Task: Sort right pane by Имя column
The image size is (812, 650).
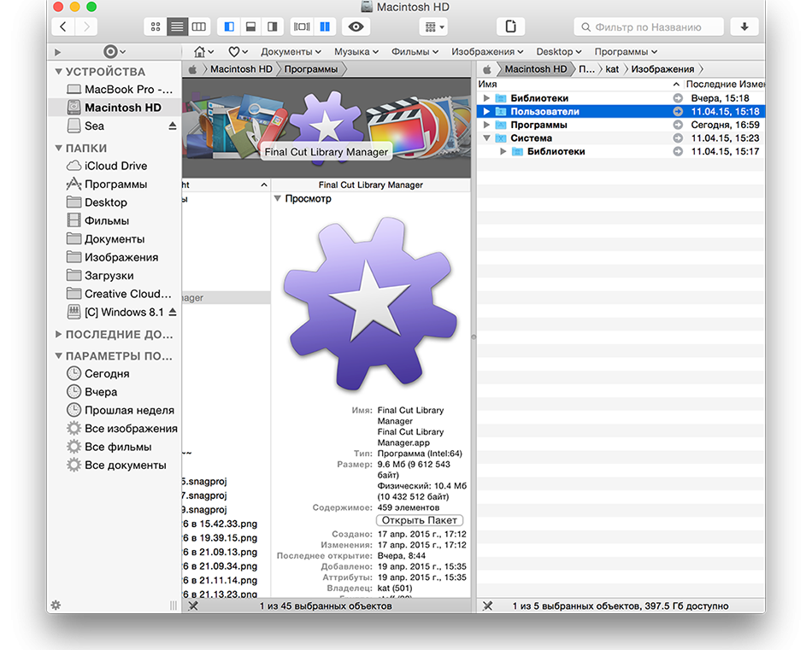Action: point(580,84)
